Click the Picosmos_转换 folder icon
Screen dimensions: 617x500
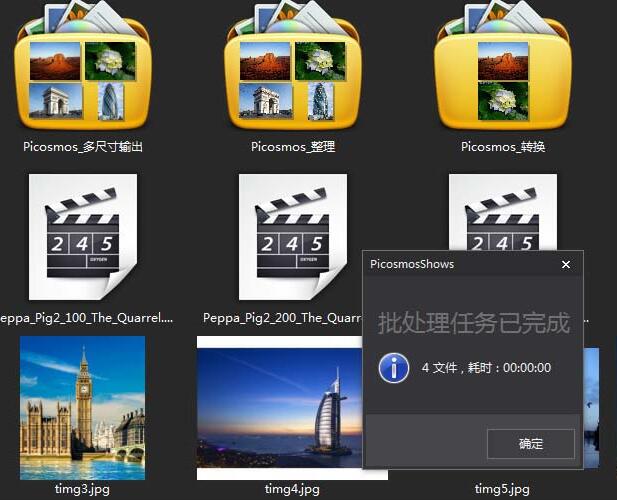coord(502,70)
